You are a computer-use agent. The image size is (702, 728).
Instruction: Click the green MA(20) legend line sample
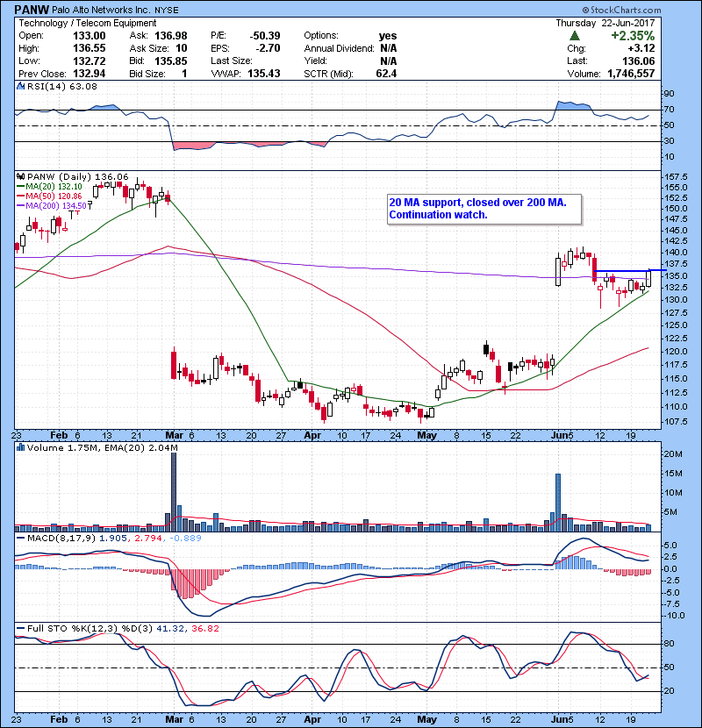pyautogui.click(x=20, y=187)
